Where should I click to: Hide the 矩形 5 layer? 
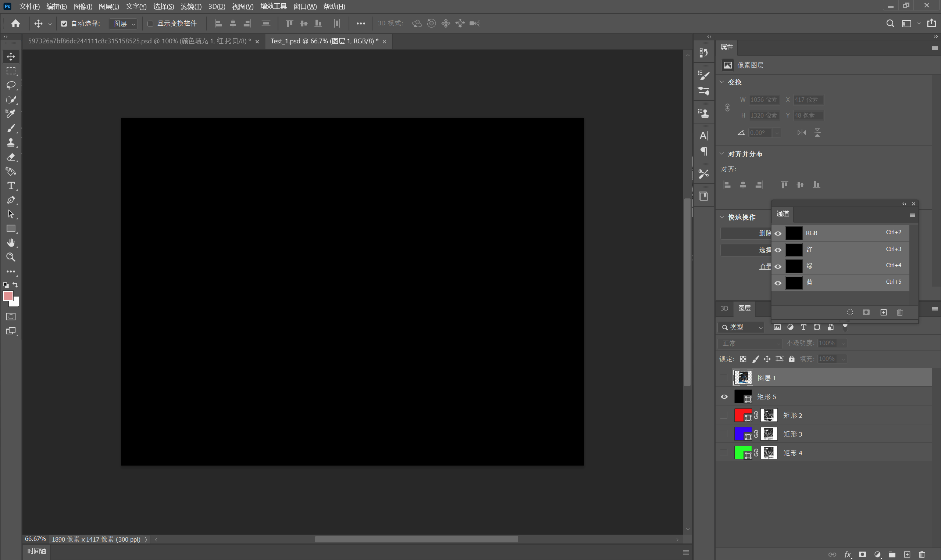point(724,396)
